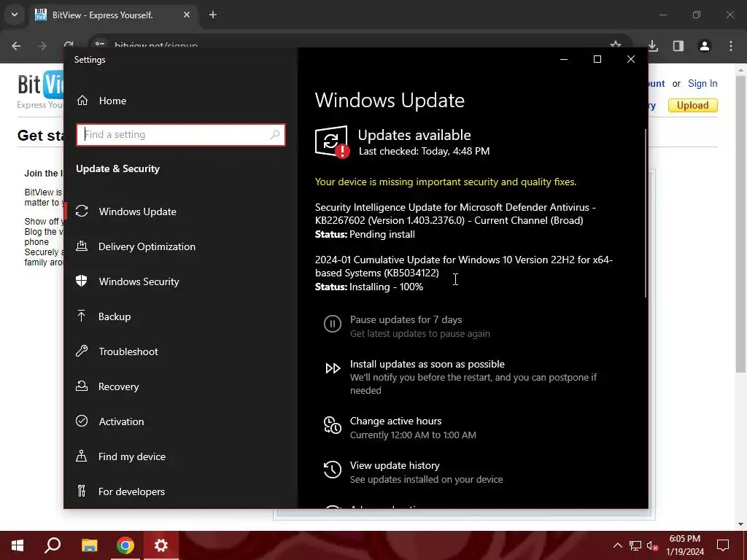Viewport: 747px width, 560px height.
Task: Click the network tray icon
Action: tap(635, 545)
